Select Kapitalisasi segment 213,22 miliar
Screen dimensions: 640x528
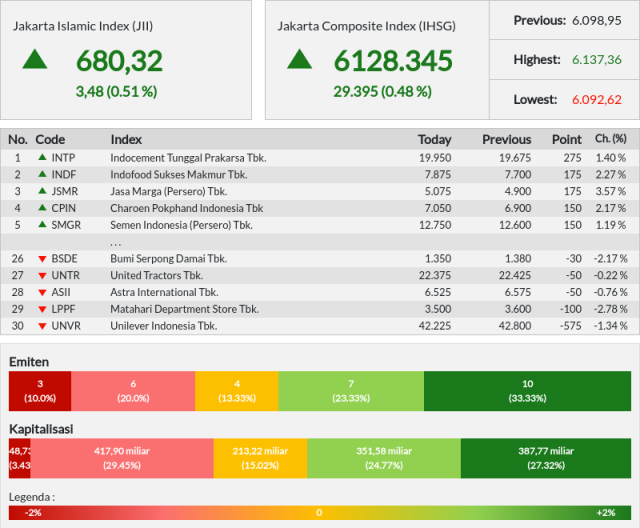point(260,458)
